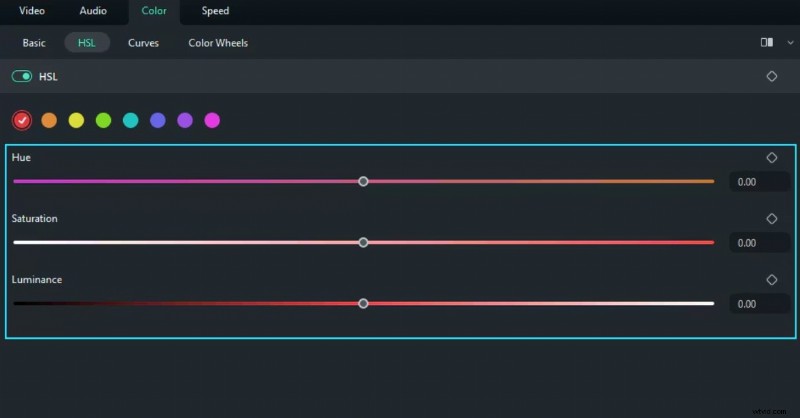
Task: Expand the compare view dropdown arrow
Action: click(790, 43)
